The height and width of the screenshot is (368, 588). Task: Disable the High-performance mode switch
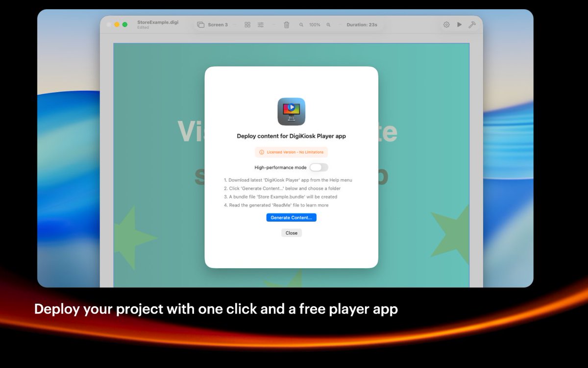319,167
